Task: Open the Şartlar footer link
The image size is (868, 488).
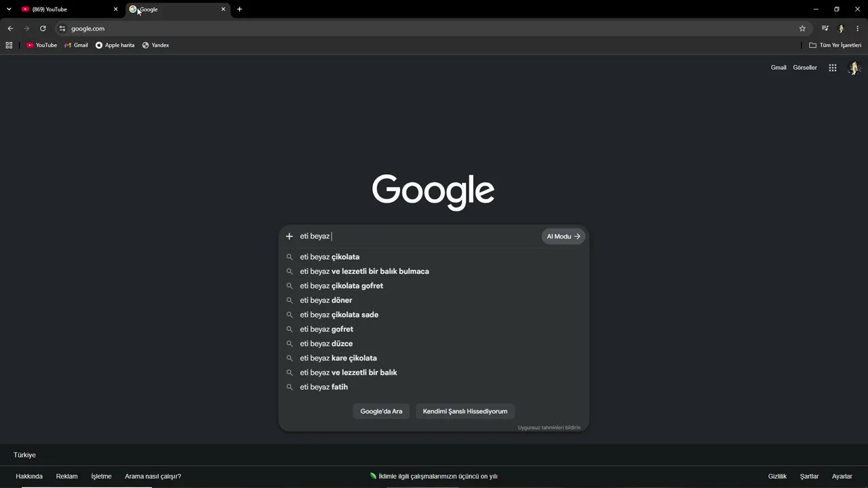Action: click(x=809, y=476)
